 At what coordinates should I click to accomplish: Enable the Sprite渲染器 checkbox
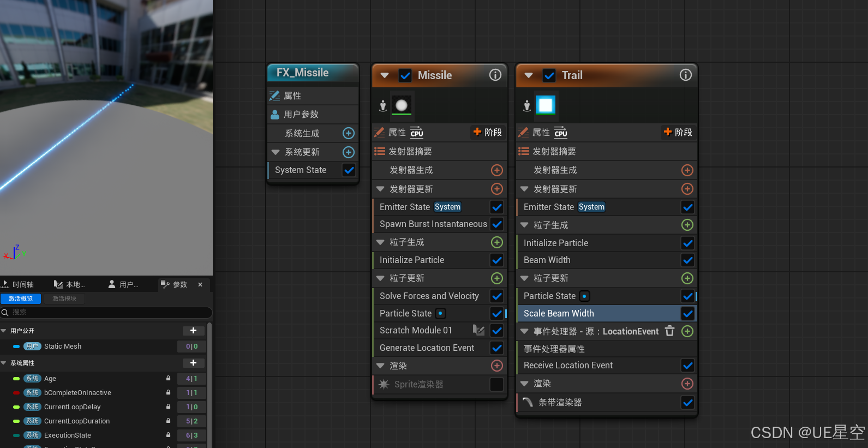point(496,384)
